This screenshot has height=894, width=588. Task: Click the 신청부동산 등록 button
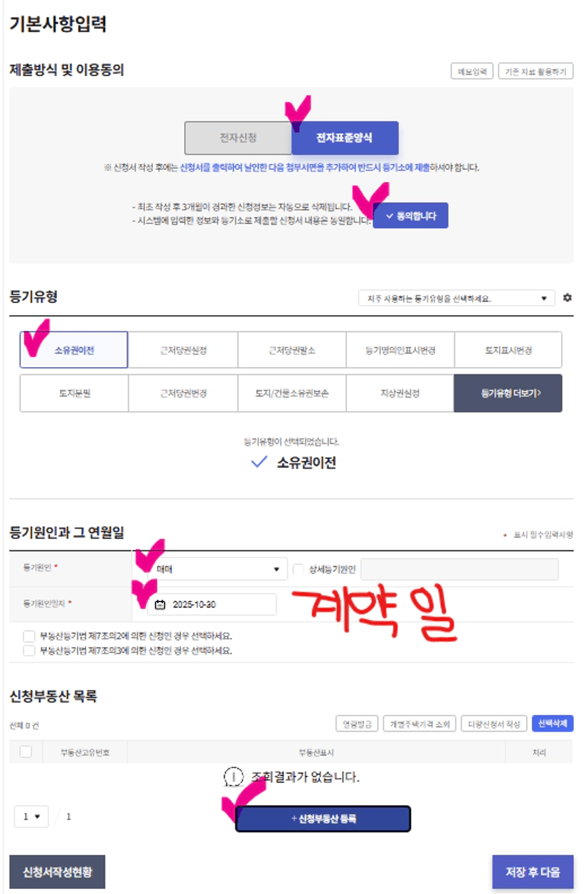[323, 819]
